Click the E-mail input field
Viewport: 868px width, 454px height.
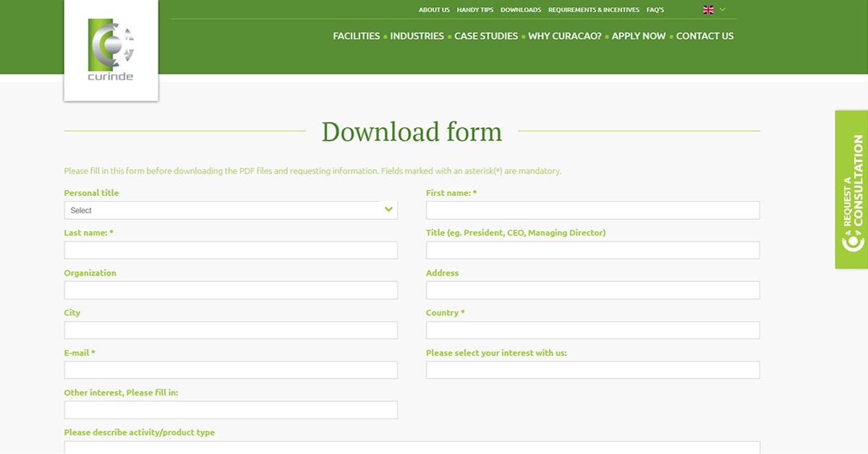point(230,369)
